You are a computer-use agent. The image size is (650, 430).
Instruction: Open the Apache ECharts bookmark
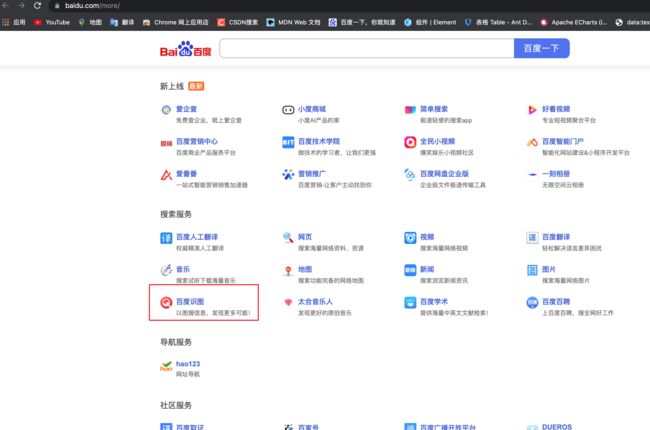tap(574, 22)
